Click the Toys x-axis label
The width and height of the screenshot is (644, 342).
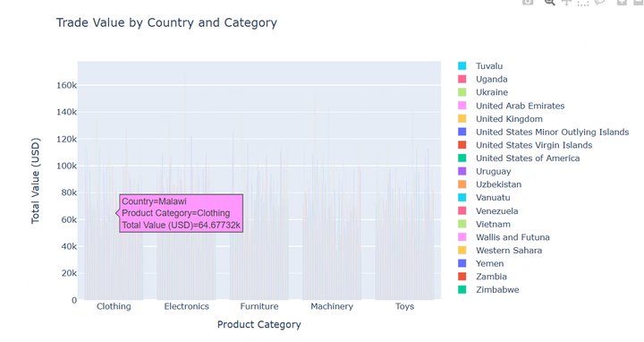coord(404,306)
